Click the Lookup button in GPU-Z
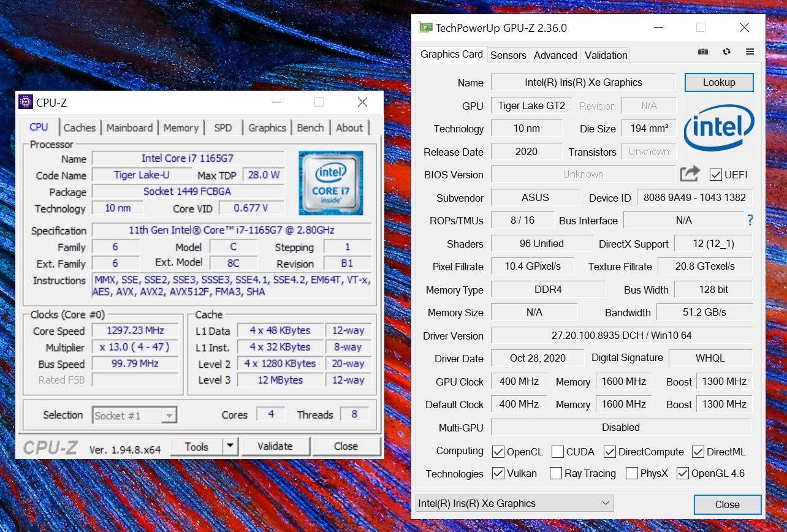Viewport: 787px width, 532px height. pyautogui.click(x=719, y=82)
